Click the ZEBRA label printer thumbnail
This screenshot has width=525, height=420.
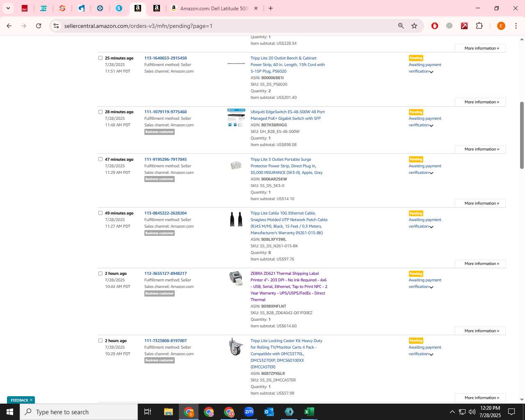pos(236,278)
